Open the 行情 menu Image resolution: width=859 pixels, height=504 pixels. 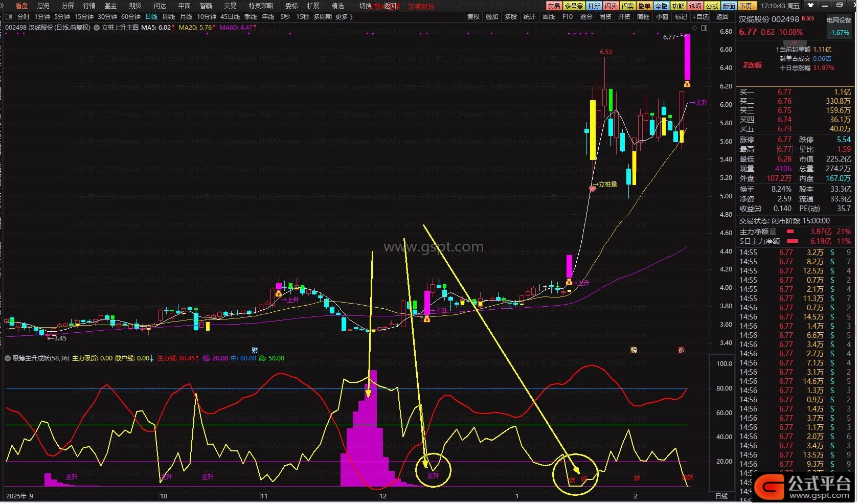click(x=89, y=6)
